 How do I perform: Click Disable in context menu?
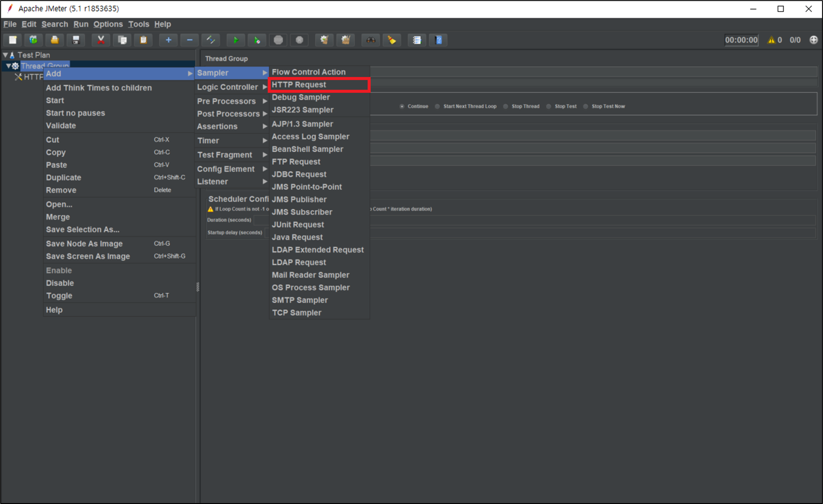click(119, 283)
